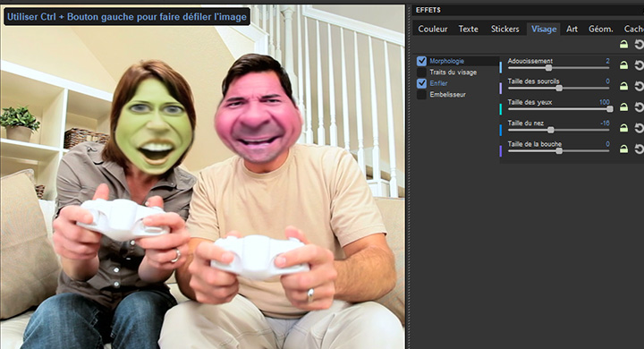Viewport: 644px width, 349px height.
Task: Enable the Traits du visage checkbox
Action: pyautogui.click(x=421, y=72)
